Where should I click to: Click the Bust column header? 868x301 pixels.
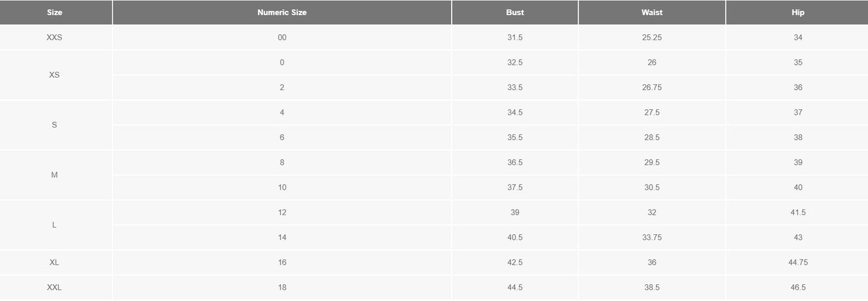click(x=515, y=13)
